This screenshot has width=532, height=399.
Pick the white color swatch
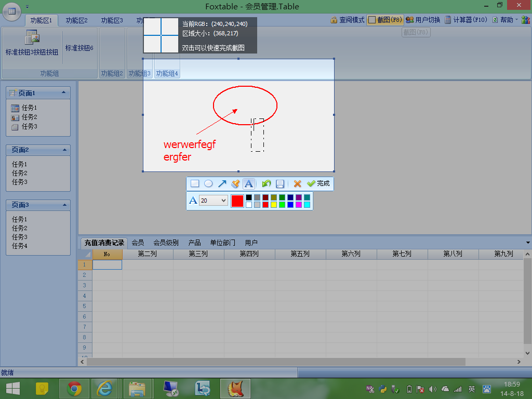click(249, 205)
